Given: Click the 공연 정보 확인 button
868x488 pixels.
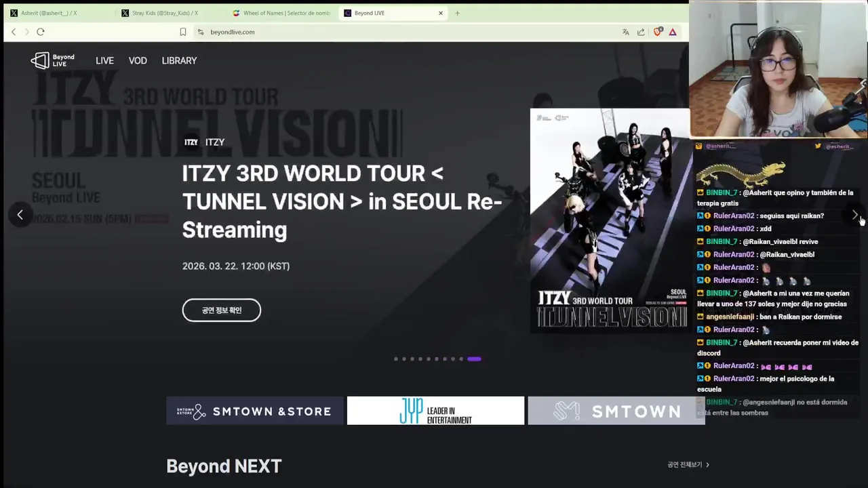Looking at the screenshot, I should (x=221, y=310).
